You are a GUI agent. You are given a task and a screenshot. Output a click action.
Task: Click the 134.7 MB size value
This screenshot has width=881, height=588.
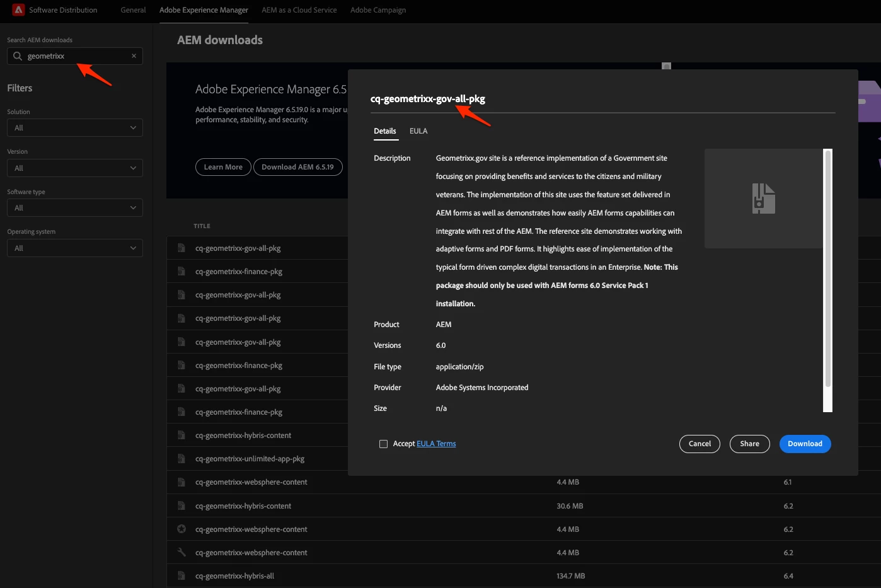(x=571, y=576)
